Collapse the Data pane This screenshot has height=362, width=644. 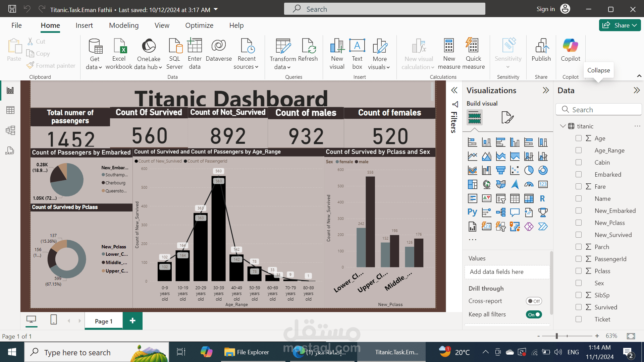point(636,90)
